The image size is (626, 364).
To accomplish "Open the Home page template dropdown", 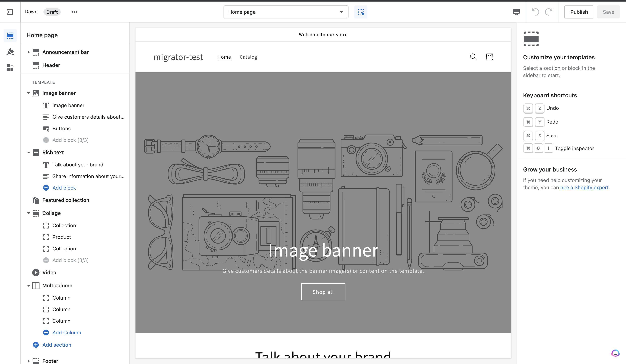I will [286, 12].
